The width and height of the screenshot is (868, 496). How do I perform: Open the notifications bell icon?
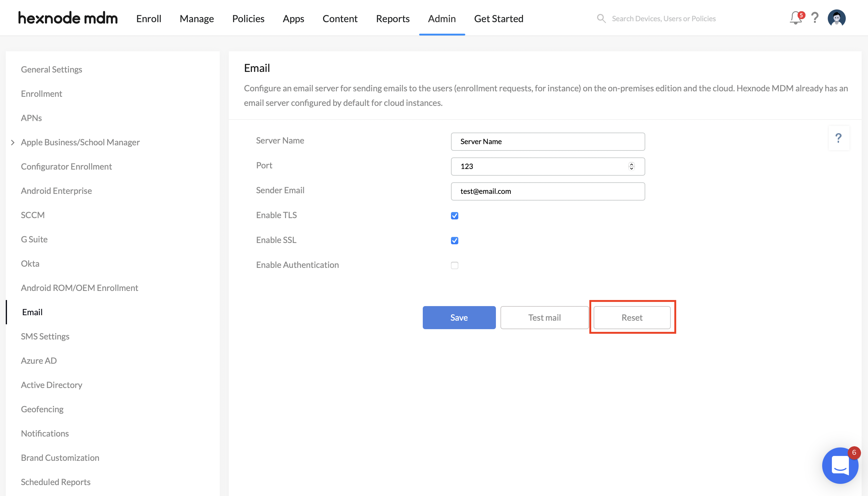[x=796, y=18]
